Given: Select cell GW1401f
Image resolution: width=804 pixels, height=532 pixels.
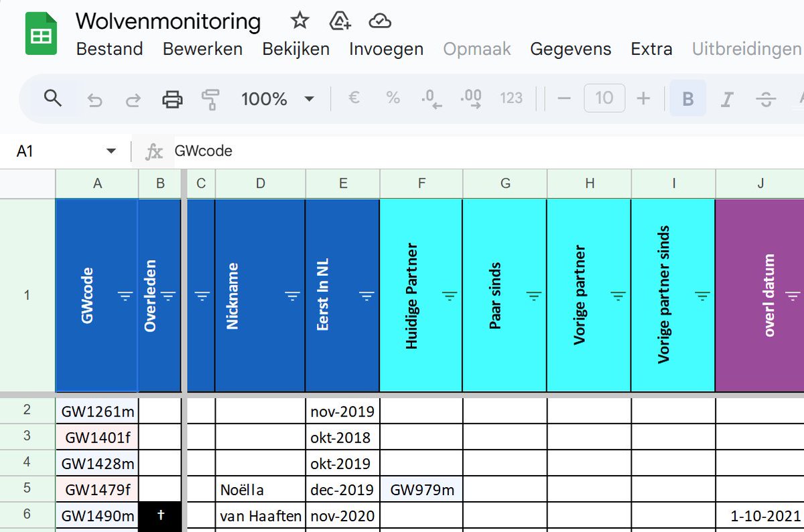Looking at the screenshot, I should coord(97,437).
